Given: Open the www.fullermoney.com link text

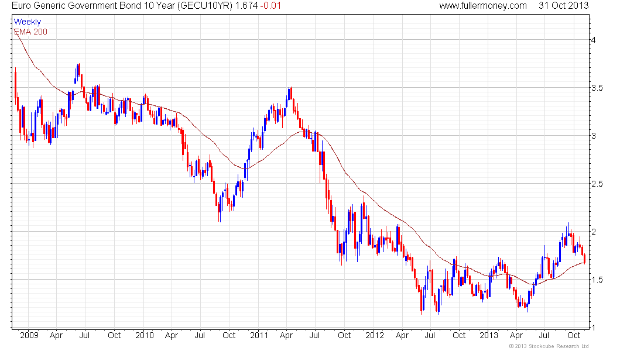Looking at the screenshot, I should tap(483, 6).
